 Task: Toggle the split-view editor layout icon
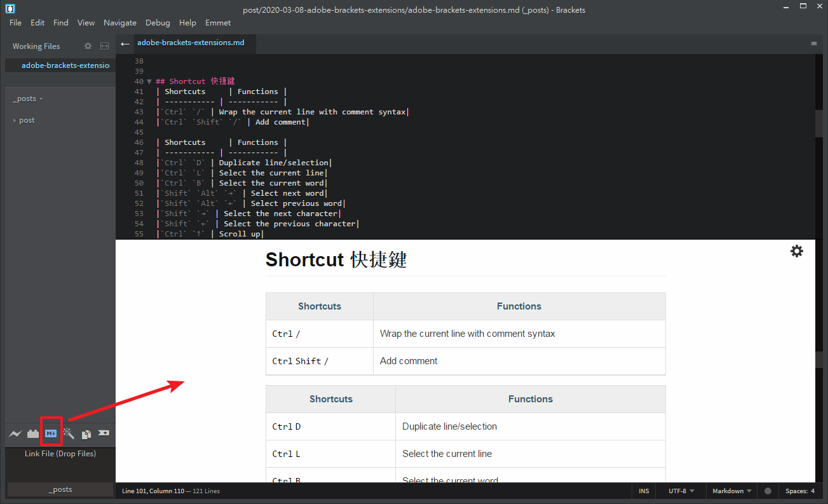[x=104, y=46]
